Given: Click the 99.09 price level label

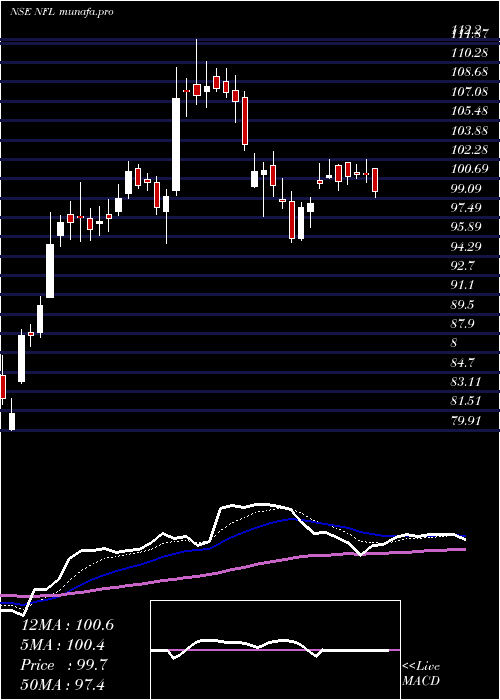Looking at the screenshot, I should (466, 188).
